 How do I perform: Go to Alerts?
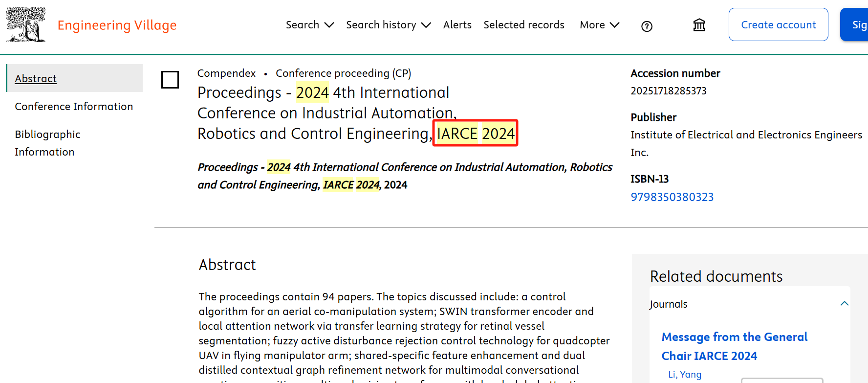[x=457, y=25]
